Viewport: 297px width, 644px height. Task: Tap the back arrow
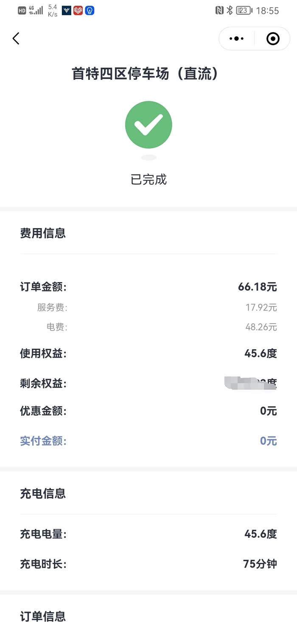coord(16,39)
